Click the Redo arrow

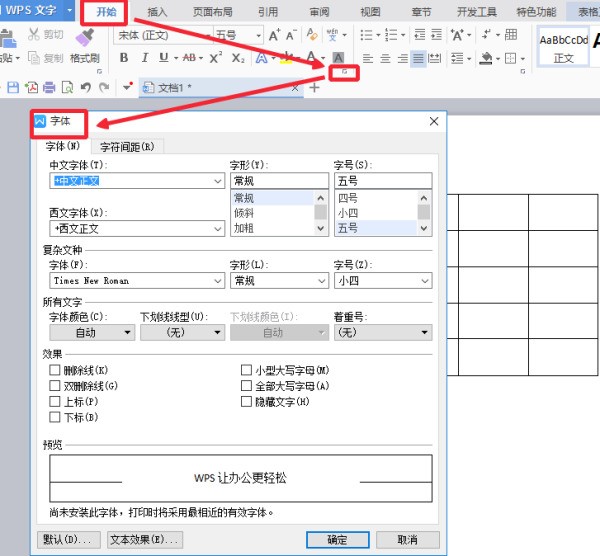(x=104, y=88)
